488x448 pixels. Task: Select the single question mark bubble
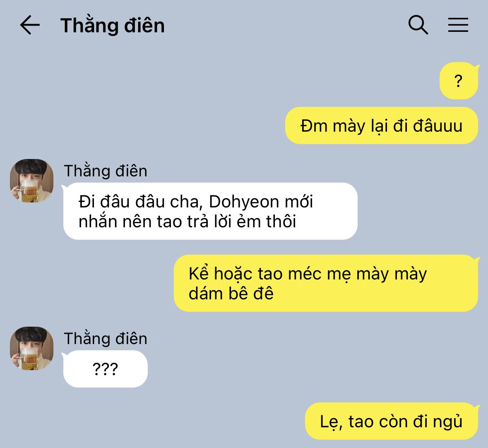(x=459, y=81)
